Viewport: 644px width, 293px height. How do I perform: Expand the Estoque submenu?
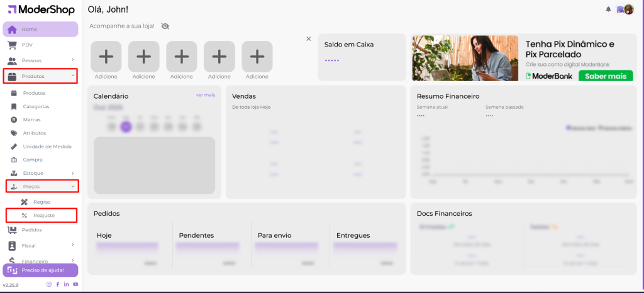point(73,173)
